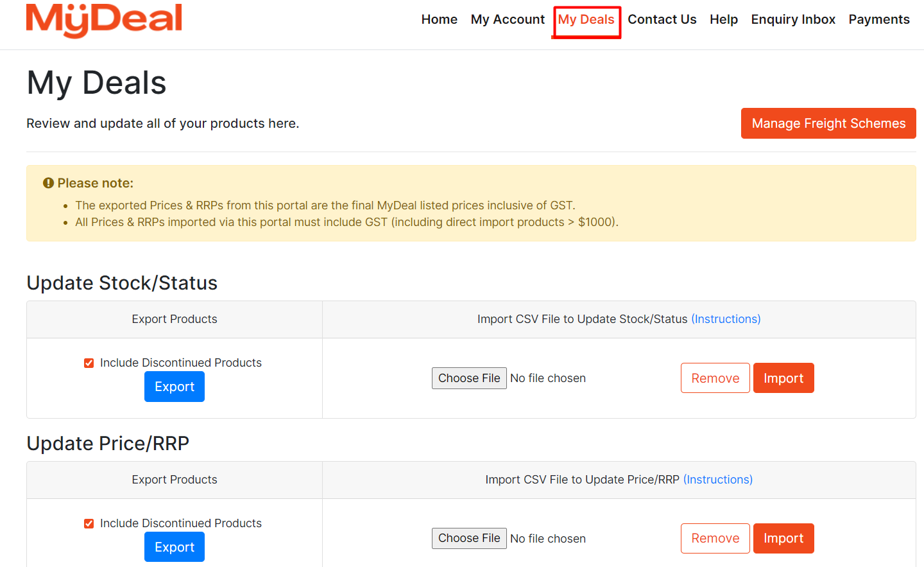
Task: Click 'Export Products' header in Price/RRP table
Action: pos(175,480)
